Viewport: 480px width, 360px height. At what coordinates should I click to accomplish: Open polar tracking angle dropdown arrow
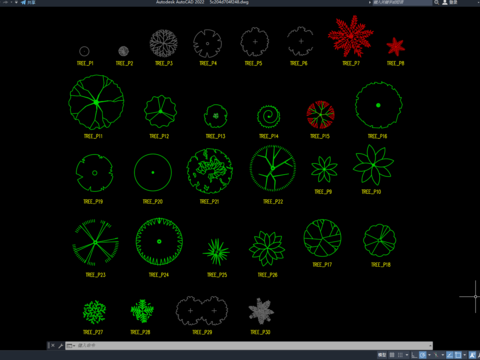tap(429, 355)
